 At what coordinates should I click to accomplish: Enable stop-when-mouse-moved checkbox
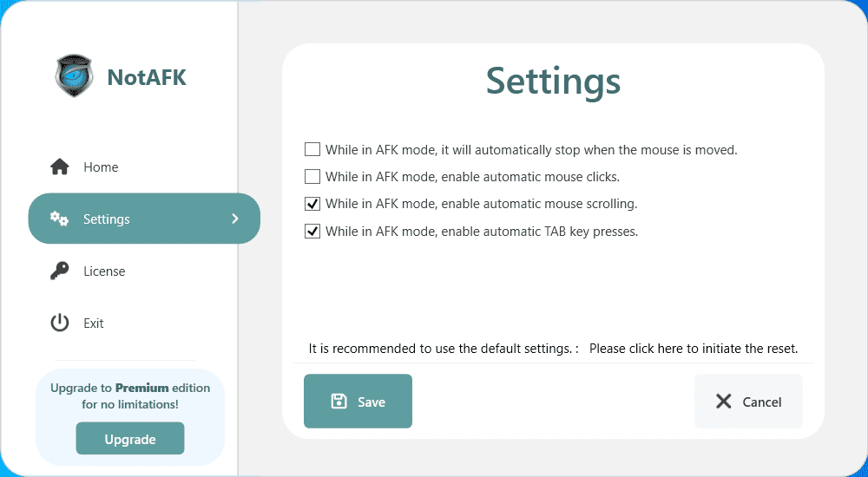tap(312, 149)
